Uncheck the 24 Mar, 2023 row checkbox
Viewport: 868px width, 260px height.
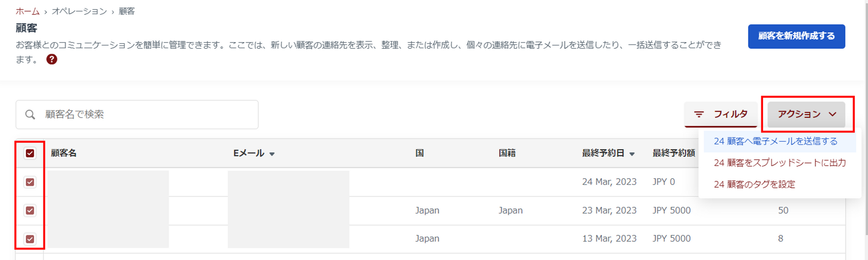(30, 182)
